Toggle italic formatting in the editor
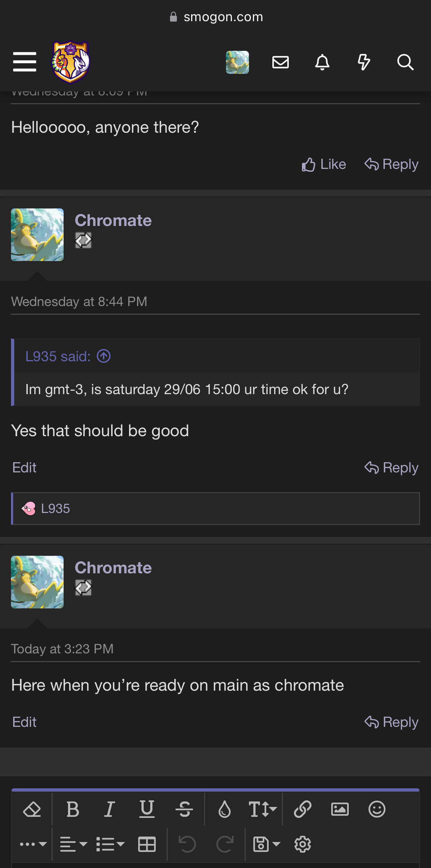This screenshot has width=431, height=868. click(109, 809)
